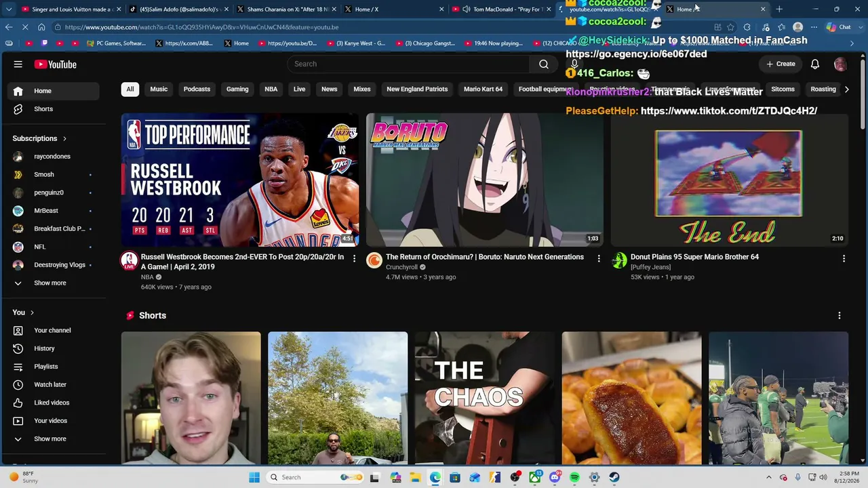This screenshot has height=488, width=868.
Task: Open the browser extensions menu
Action: pos(747,27)
